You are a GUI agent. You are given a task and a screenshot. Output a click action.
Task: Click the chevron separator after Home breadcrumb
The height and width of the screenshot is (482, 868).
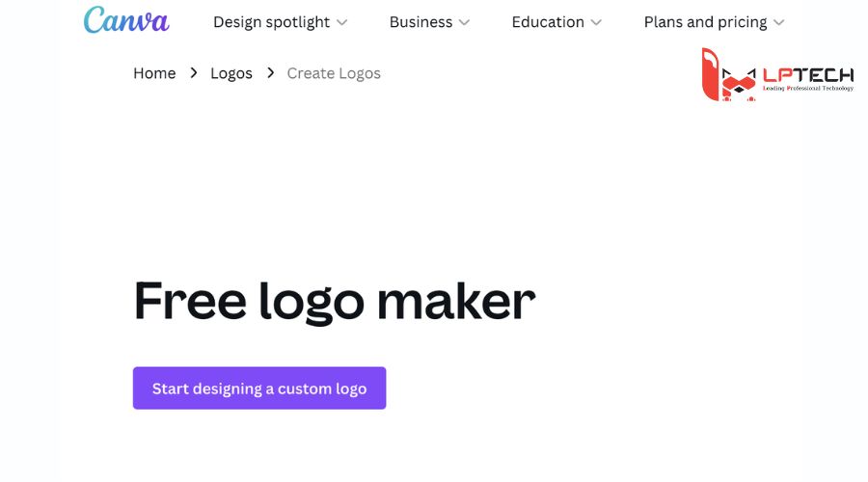tap(194, 73)
